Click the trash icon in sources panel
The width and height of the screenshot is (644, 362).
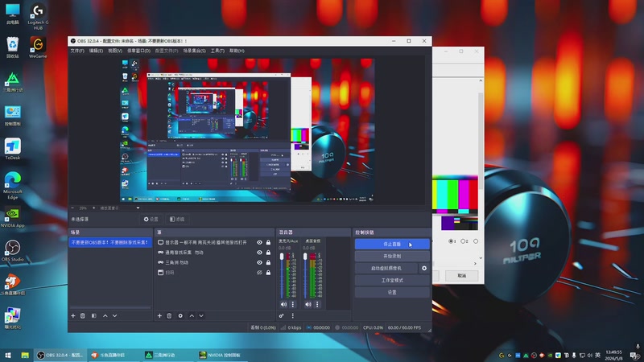coord(169,315)
